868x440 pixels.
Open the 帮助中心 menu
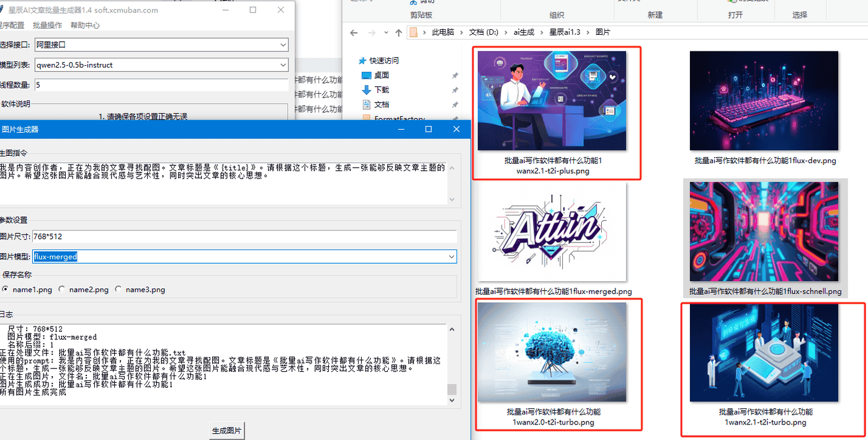(85, 25)
